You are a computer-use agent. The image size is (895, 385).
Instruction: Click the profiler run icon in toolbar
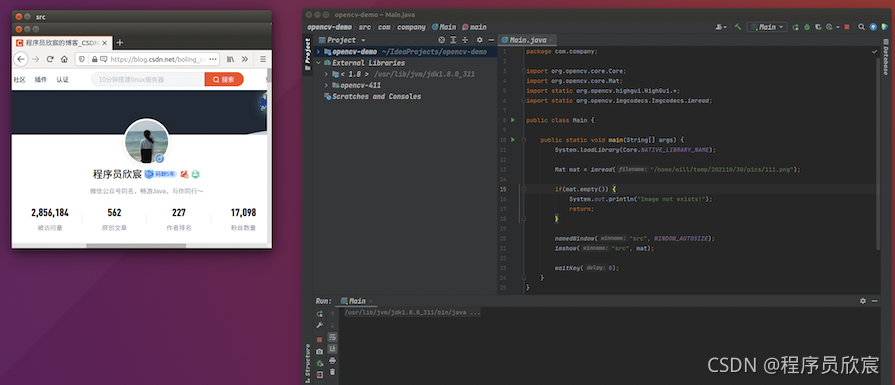(x=829, y=27)
